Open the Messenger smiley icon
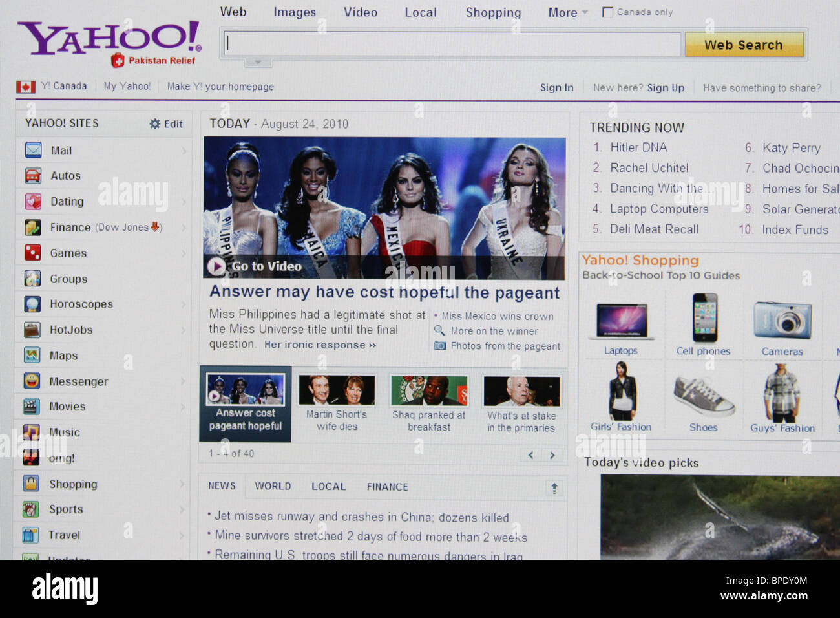 coord(32,381)
